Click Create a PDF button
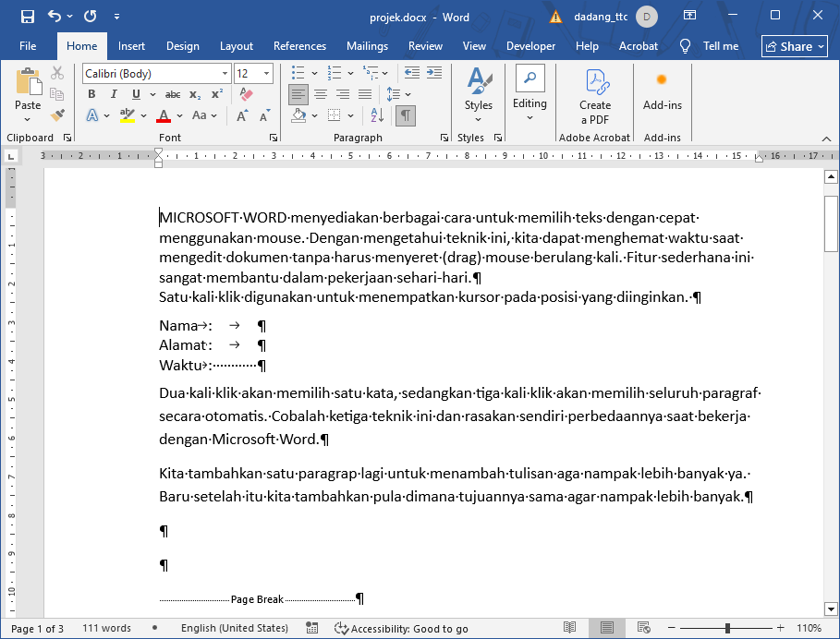 (595, 96)
